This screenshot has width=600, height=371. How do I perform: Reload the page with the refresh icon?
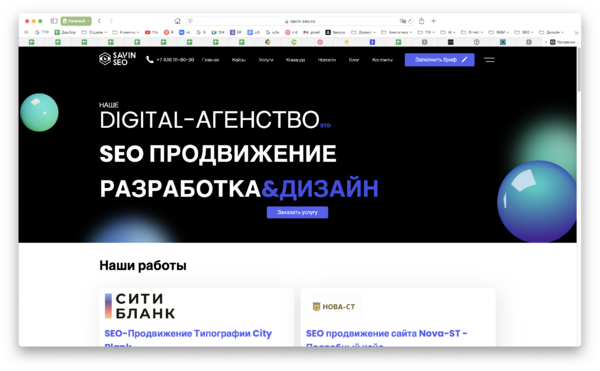pos(410,21)
